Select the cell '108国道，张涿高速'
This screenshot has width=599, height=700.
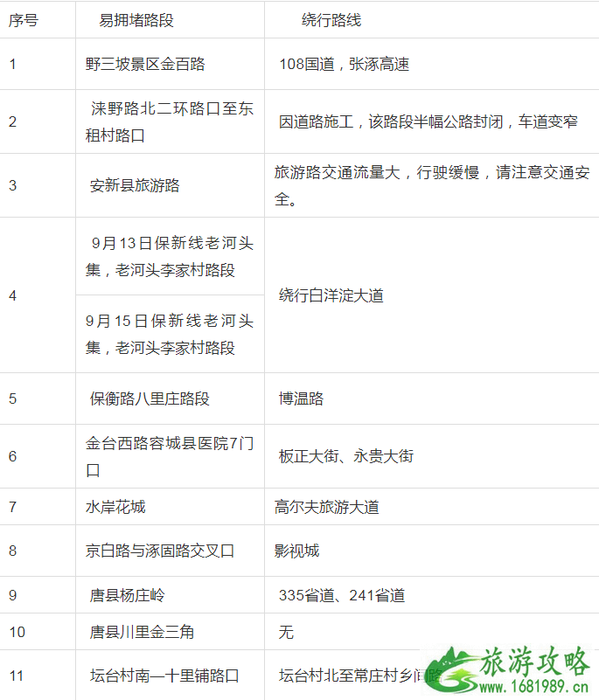[431, 64]
